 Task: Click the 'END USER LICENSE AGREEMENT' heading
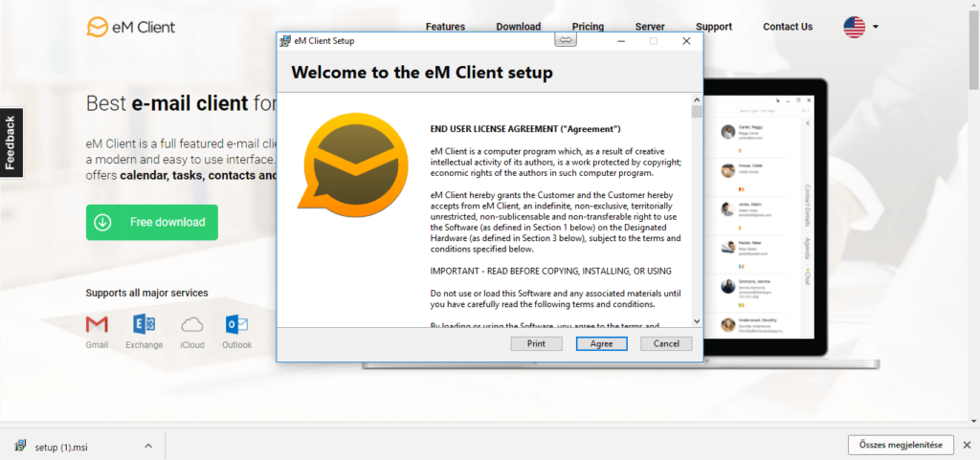[525, 129]
